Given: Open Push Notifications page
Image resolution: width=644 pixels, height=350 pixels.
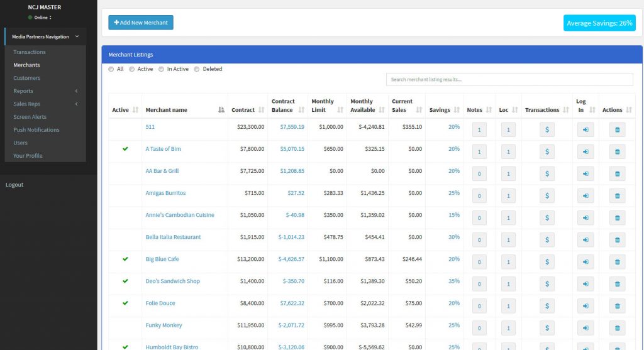Looking at the screenshot, I should click(x=36, y=129).
